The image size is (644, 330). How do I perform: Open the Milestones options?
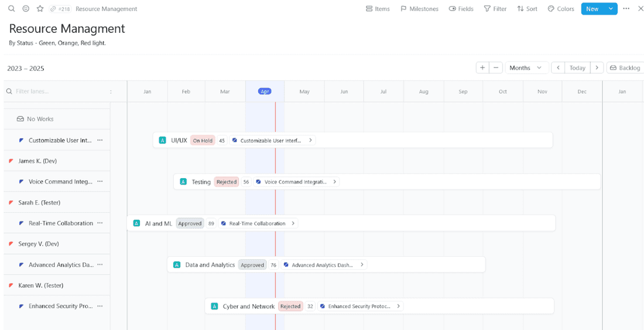(419, 9)
